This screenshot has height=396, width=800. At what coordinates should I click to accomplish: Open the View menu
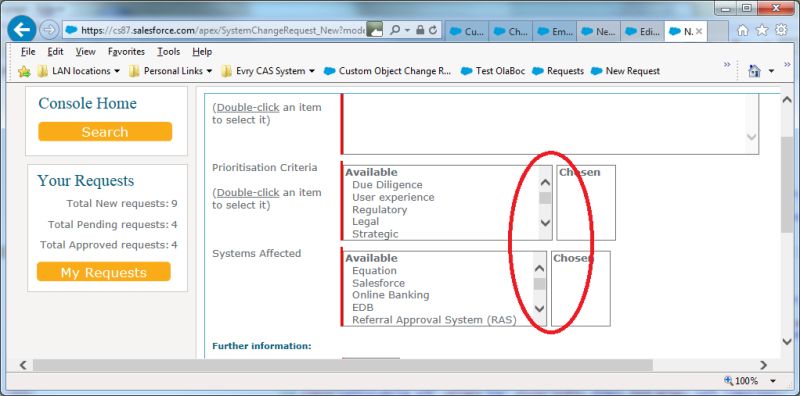click(85, 52)
